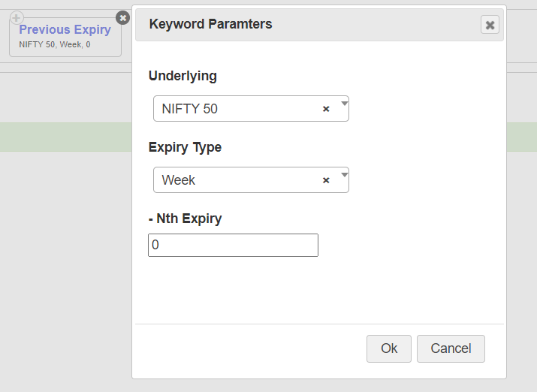Image resolution: width=537 pixels, height=392 pixels.
Task: Click the Expiry Type field label
Action: tap(185, 147)
